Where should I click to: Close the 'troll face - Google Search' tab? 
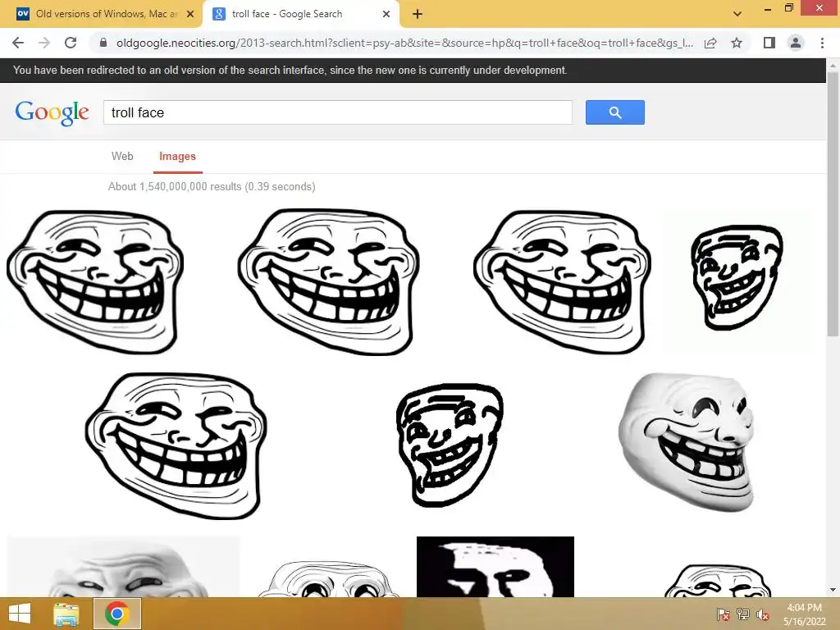pyautogui.click(x=386, y=14)
